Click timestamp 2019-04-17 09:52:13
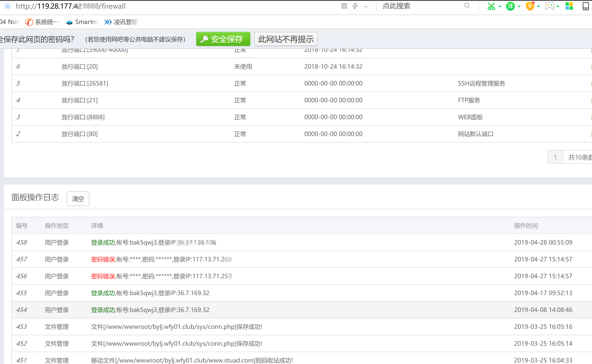The width and height of the screenshot is (592, 364). pyautogui.click(x=543, y=293)
